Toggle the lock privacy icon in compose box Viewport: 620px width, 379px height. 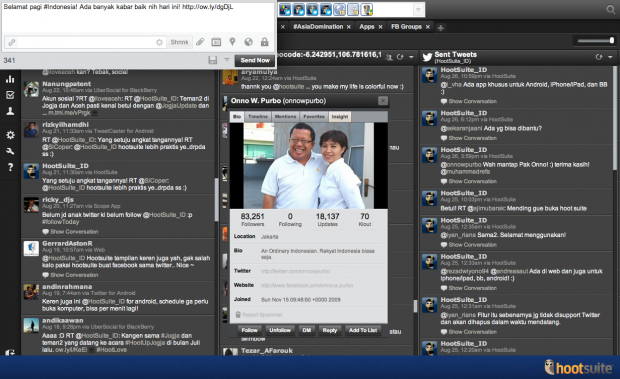click(x=265, y=42)
